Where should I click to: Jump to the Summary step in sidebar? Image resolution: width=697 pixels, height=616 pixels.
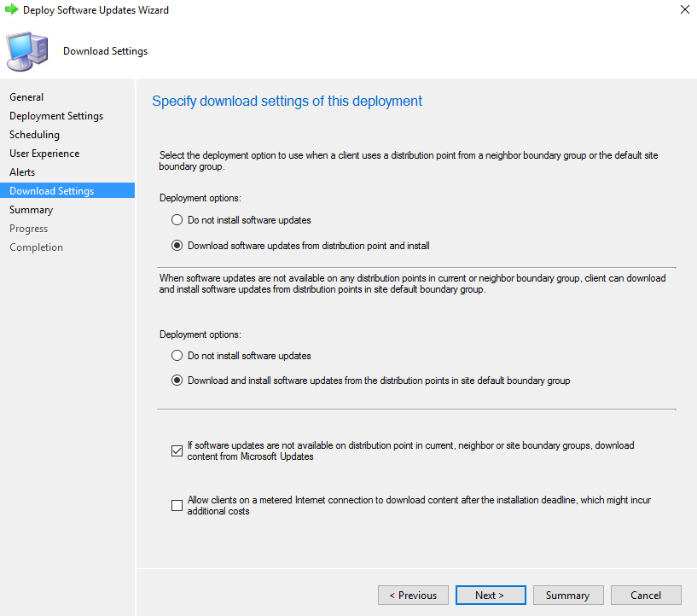31,210
